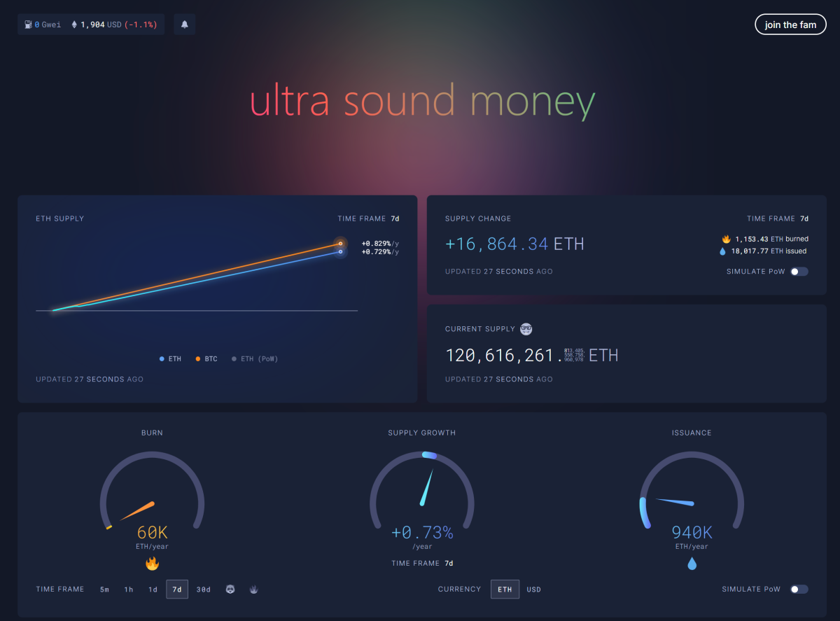Image resolution: width=840 pixels, height=621 pixels.
Task: Click the fire emoji under Burn gauge
Action: [152, 564]
